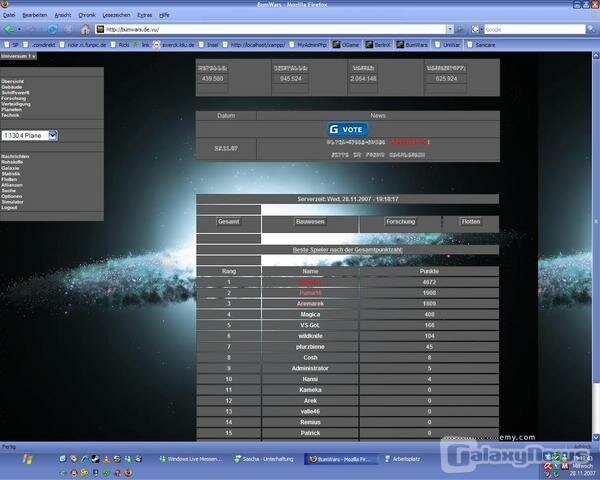The image size is (600, 480).
Task: Open the Statistik sidebar link
Action: click(10, 173)
